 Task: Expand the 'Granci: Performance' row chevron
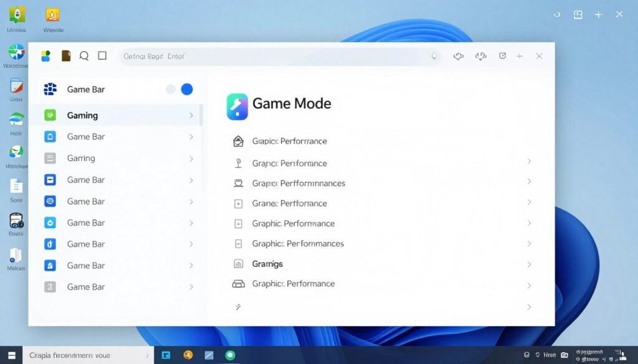point(529,161)
